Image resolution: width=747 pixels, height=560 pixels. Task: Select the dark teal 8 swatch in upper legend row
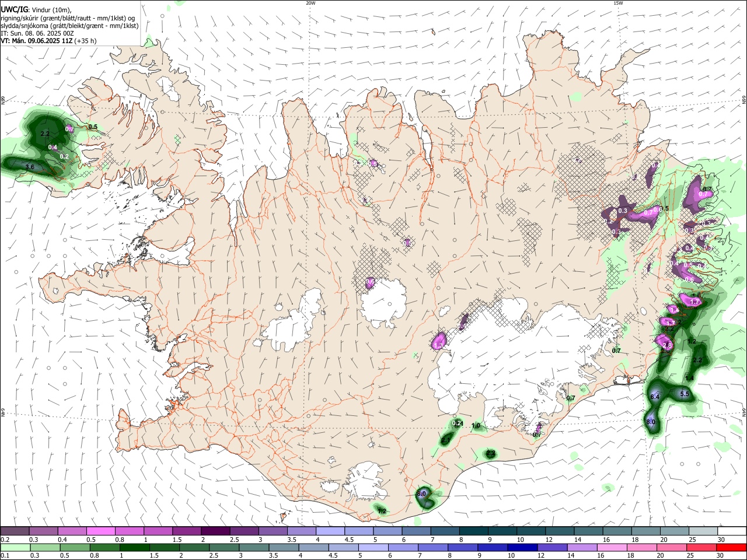[474, 531]
